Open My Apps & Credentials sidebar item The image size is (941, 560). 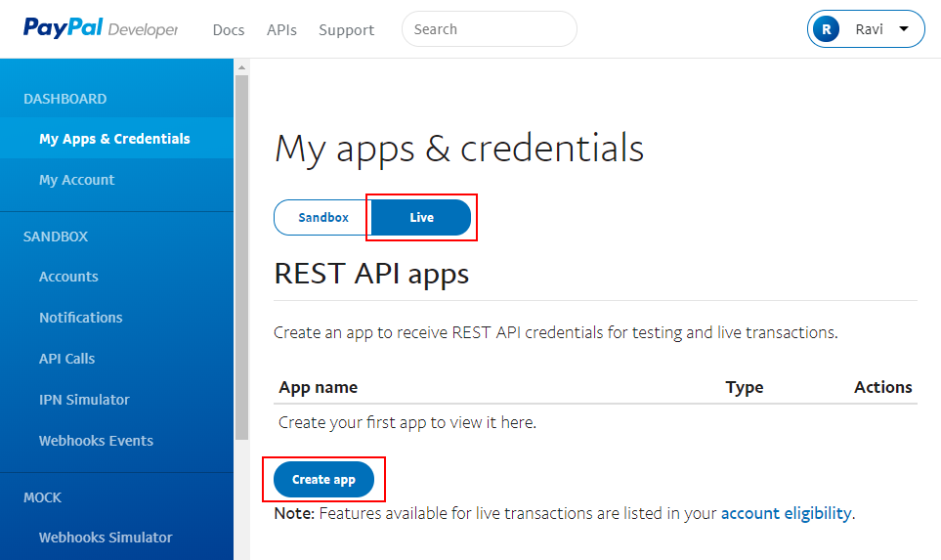tap(116, 138)
